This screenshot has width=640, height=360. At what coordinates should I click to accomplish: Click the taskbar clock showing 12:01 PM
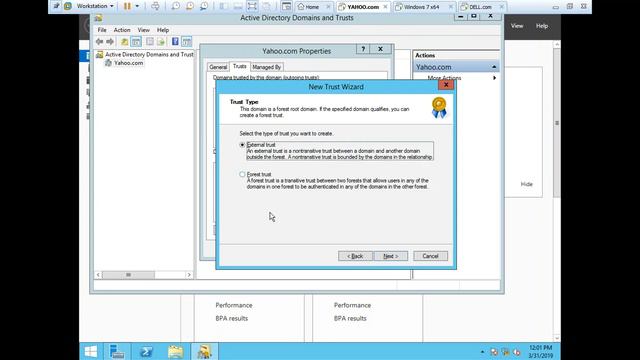coord(540,351)
